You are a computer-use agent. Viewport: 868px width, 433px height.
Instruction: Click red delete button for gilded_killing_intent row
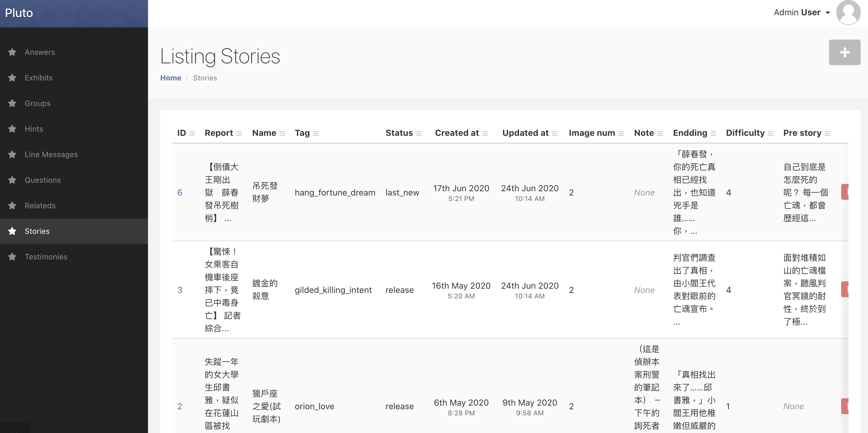(845, 290)
